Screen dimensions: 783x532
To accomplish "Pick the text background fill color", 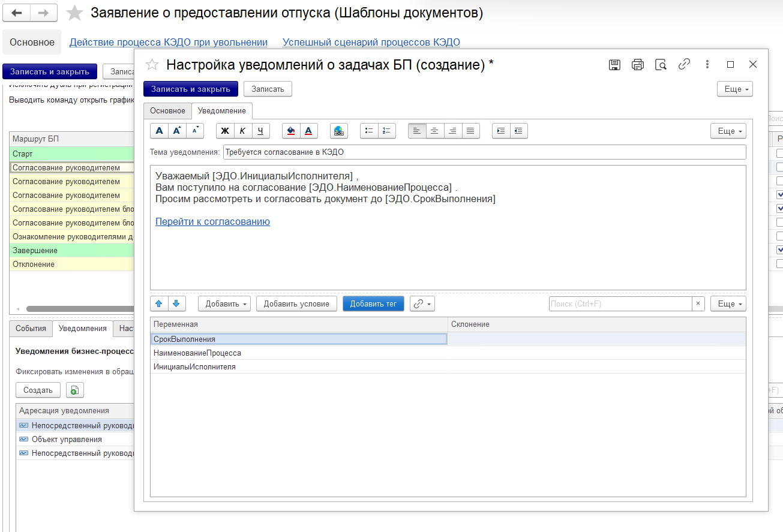I will point(291,131).
